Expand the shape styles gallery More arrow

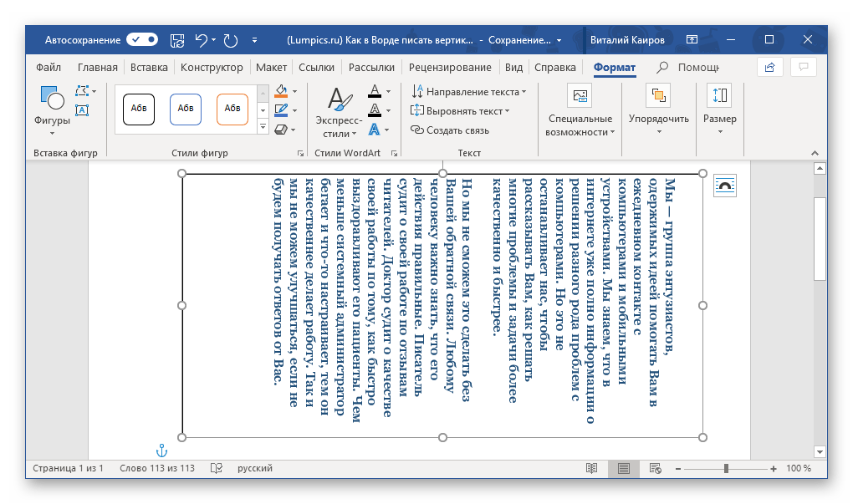[263, 127]
